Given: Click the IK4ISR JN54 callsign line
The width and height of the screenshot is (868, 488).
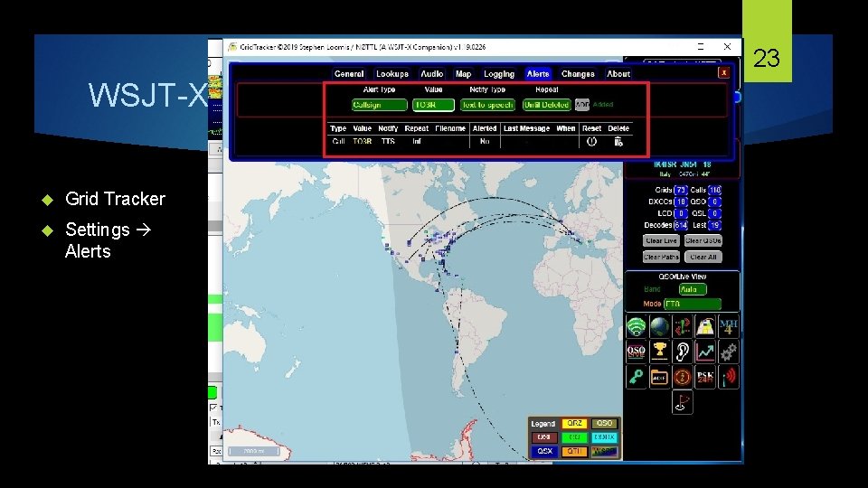Looking at the screenshot, I should pyautogui.click(x=682, y=164).
